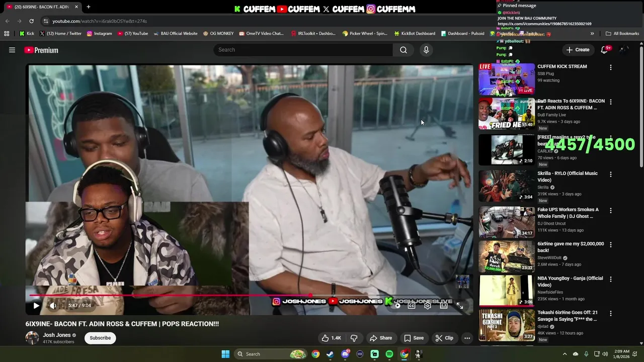Reload the page
The image size is (644, 362).
click(31, 21)
